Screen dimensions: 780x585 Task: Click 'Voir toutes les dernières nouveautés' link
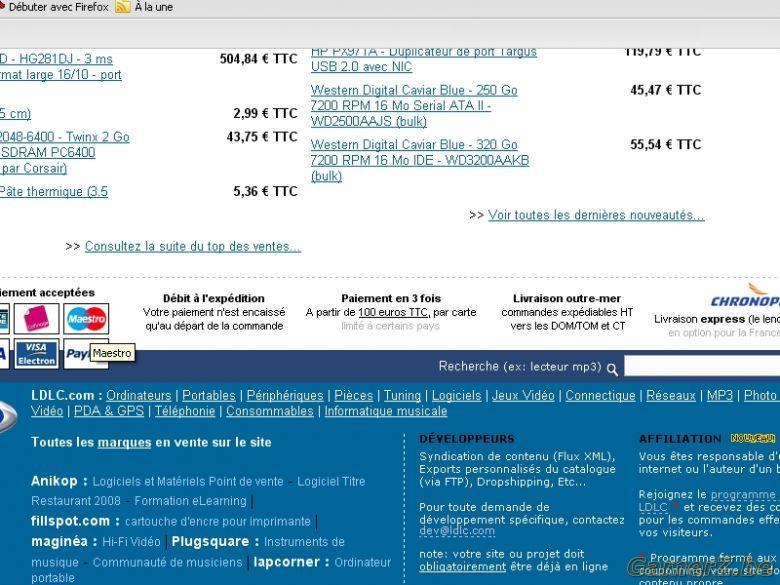pos(596,215)
